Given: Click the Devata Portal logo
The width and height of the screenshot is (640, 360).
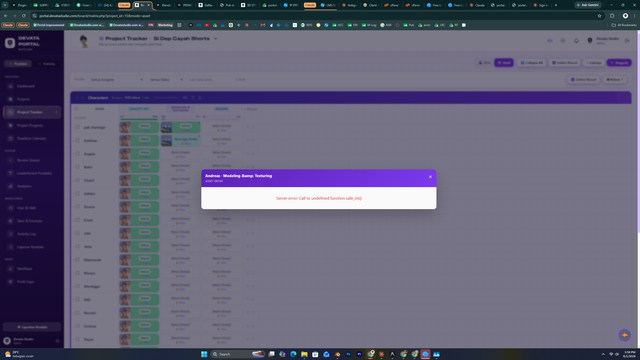Looking at the screenshot, I should click(x=10, y=43).
